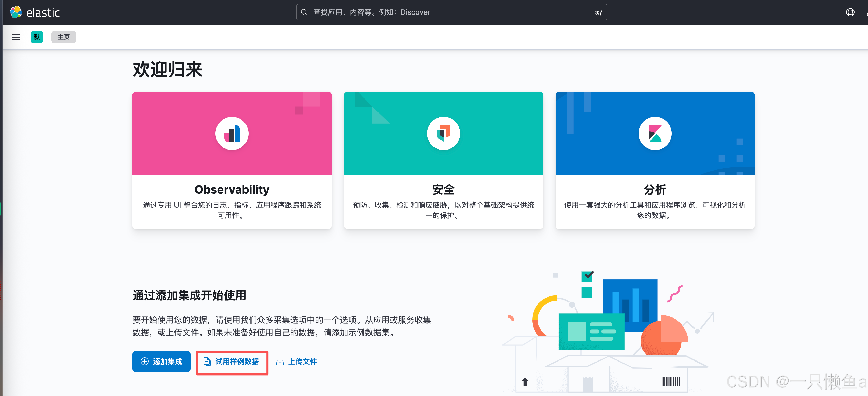Click the 主页 breadcrumb tab
The image size is (868, 396).
click(64, 37)
